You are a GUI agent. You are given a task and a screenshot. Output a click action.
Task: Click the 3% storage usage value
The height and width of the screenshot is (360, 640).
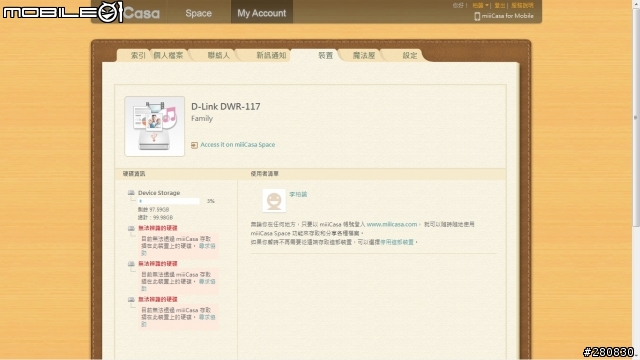[x=211, y=201]
